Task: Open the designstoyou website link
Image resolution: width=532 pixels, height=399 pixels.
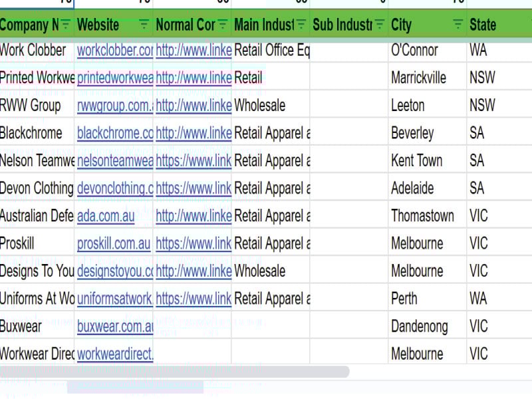Action: click(x=115, y=271)
